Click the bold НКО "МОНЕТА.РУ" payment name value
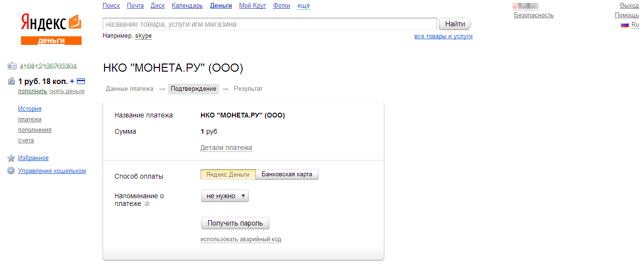644x267 pixels. tap(243, 116)
